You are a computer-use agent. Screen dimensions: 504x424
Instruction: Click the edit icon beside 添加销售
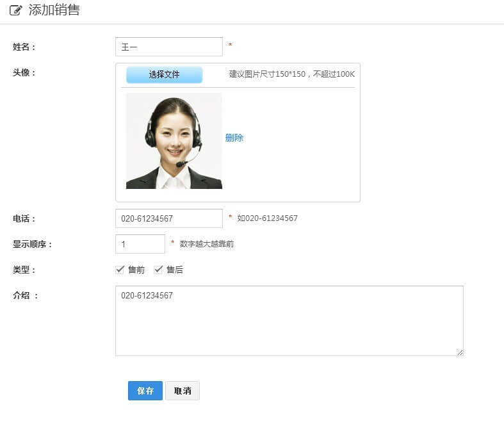[16, 10]
